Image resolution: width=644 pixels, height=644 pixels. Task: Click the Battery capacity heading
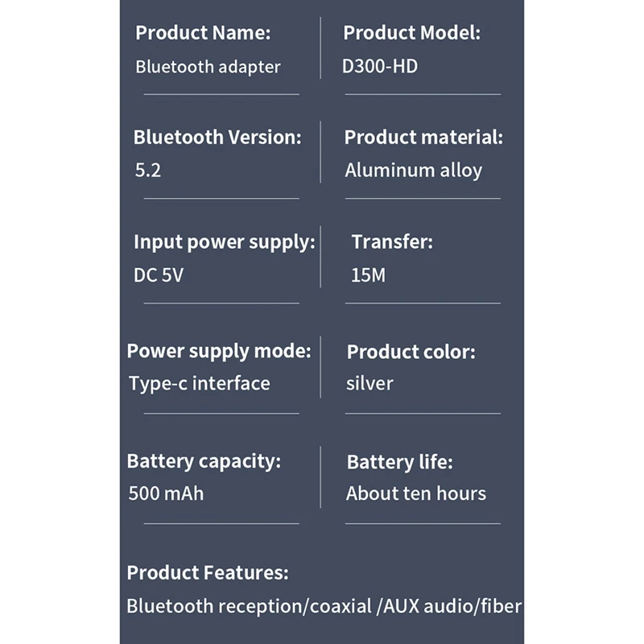pos(204,461)
